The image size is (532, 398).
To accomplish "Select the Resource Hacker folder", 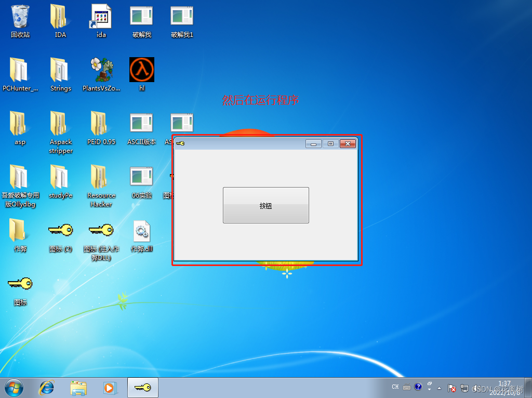I will pyautogui.click(x=101, y=186).
